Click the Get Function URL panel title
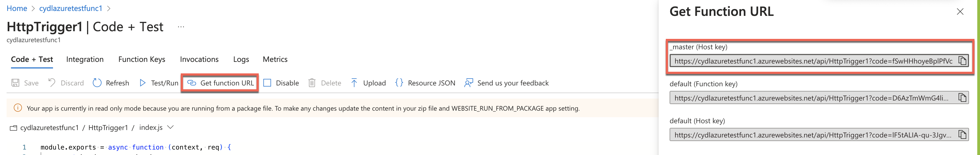980x155 pixels. point(721,12)
